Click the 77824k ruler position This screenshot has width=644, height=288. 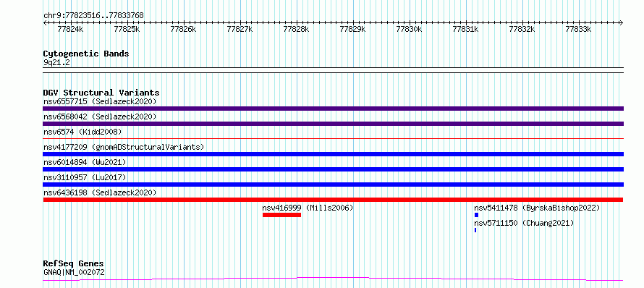(71, 30)
